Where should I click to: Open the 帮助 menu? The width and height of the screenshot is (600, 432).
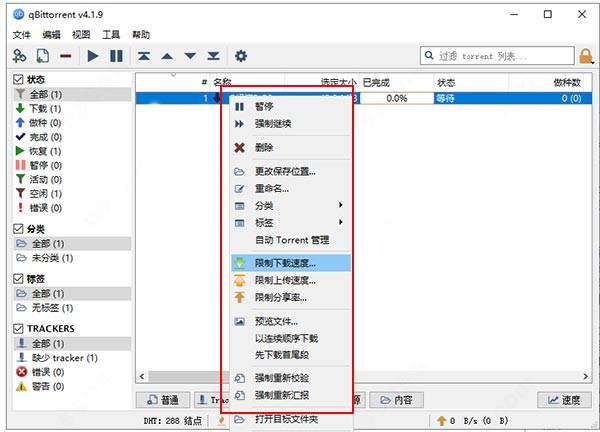tap(141, 35)
